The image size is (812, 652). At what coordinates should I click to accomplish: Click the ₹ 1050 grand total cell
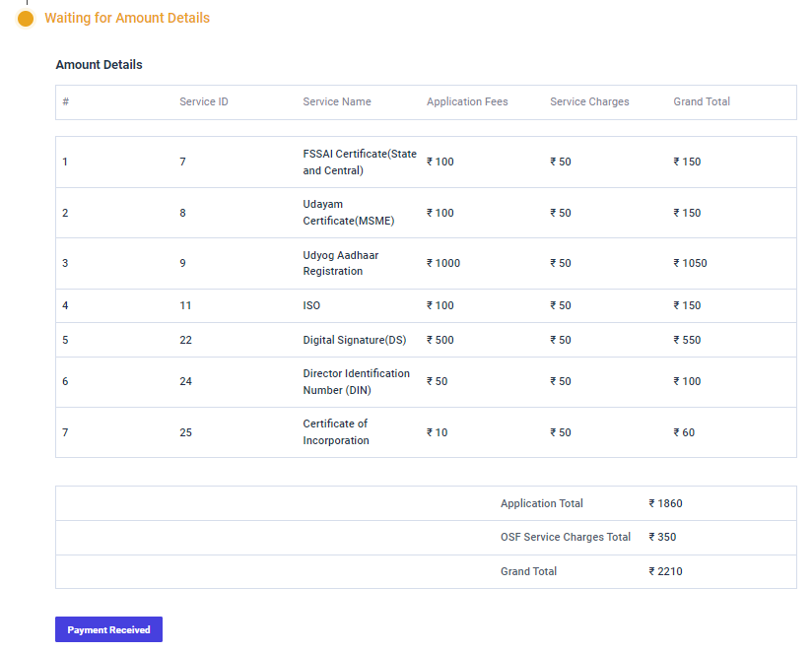tap(690, 263)
